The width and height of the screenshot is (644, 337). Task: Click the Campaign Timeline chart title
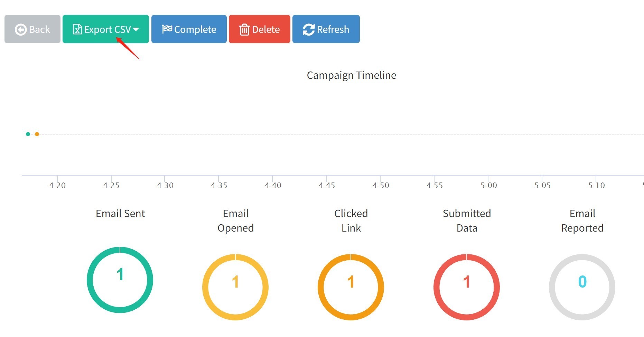(x=352, y=75)
